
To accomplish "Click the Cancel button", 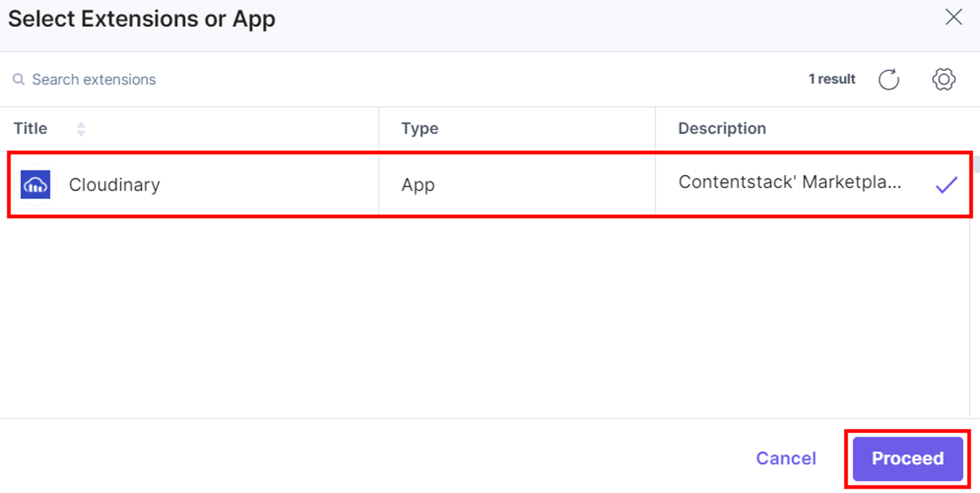I will pos(786,458).
